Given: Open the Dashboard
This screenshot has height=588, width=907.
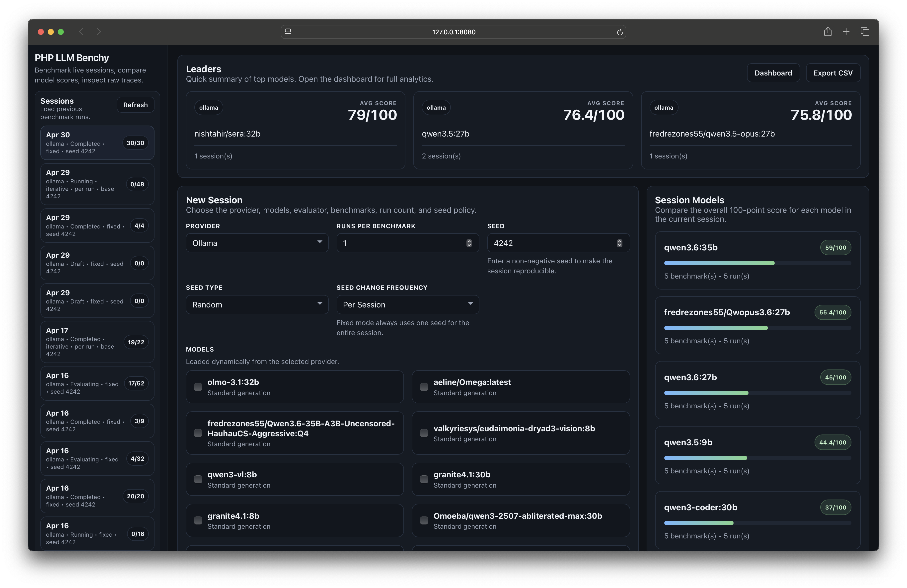Looking at the screenshot, I should coord(773,73).
